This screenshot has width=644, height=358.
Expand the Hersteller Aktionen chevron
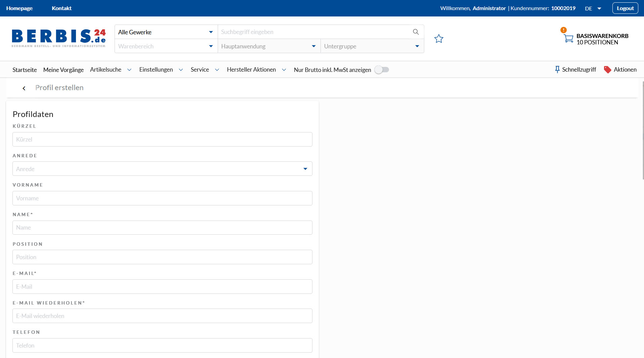(284, 70)
